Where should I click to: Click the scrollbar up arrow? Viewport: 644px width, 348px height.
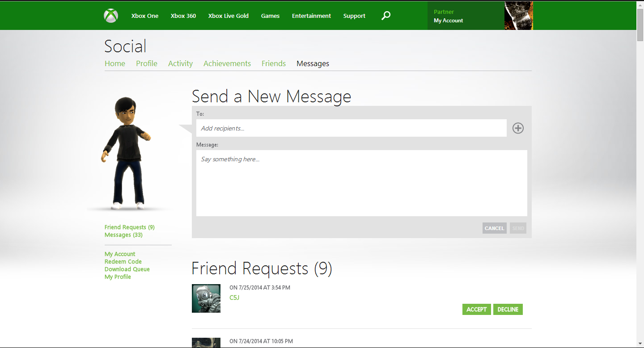click(640, 4)
